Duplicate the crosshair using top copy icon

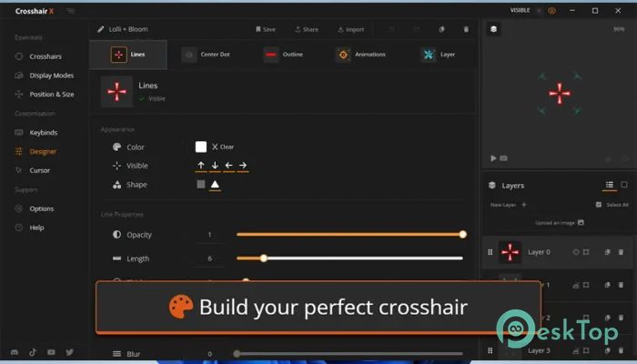441,29
